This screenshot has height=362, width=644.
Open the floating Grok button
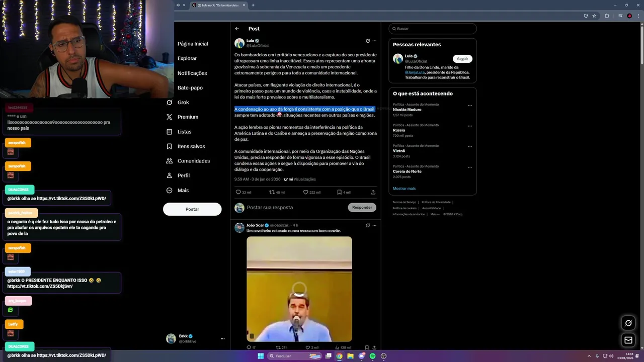(x=628, y=323)
